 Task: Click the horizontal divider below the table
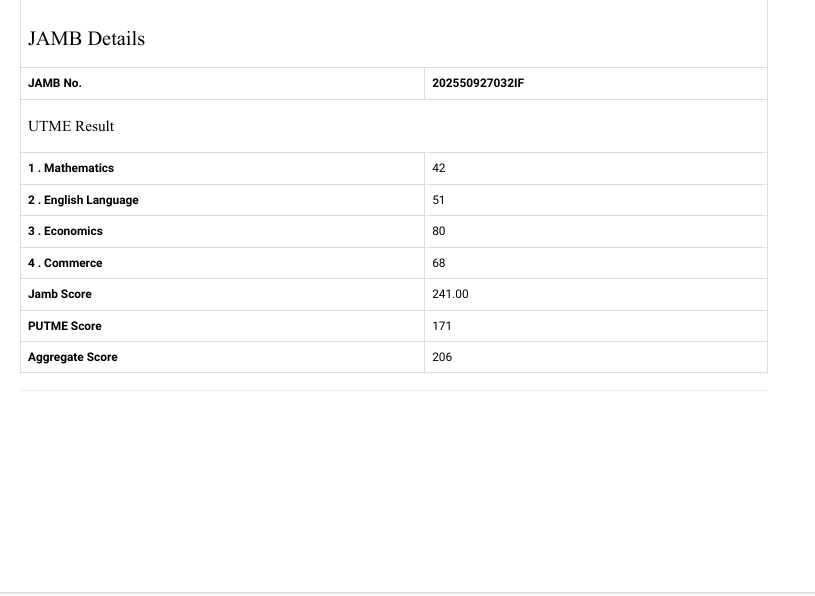[x=394, y=390]
